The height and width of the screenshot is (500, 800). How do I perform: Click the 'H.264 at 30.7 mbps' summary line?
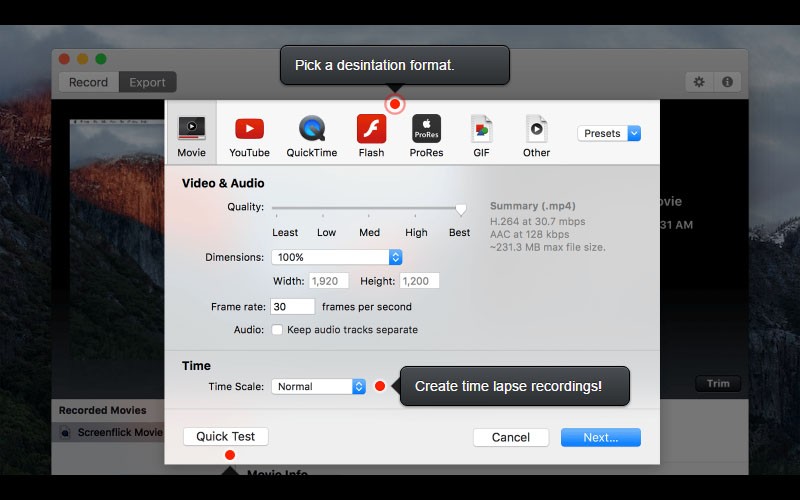click(538, 221)
